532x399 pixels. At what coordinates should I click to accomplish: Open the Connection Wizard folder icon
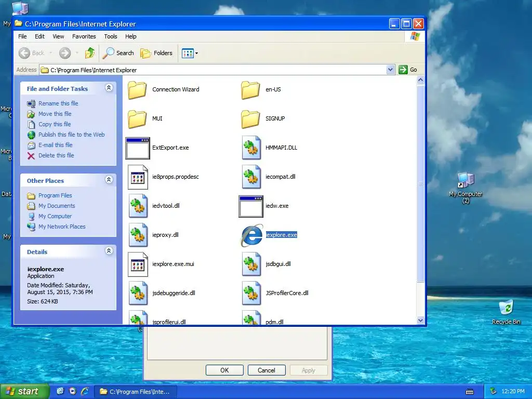(x=137, y=90)
